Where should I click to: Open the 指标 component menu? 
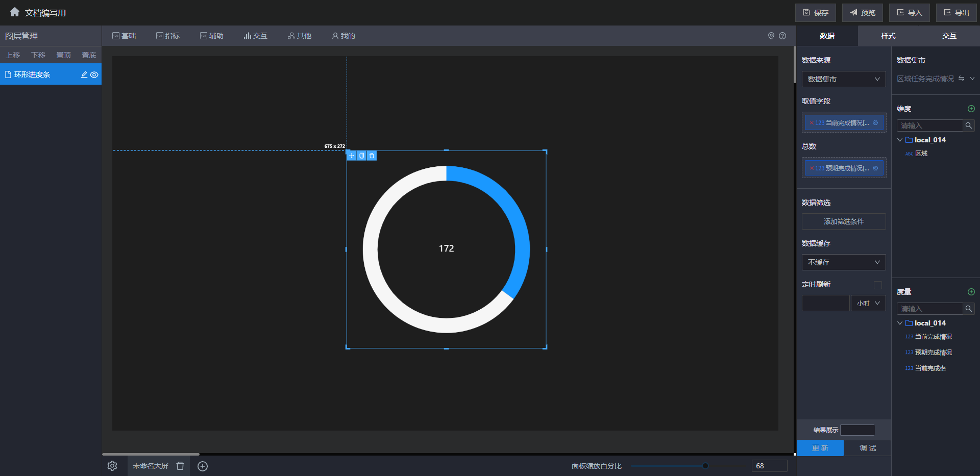pyautogui.click(x=168, y=36)
